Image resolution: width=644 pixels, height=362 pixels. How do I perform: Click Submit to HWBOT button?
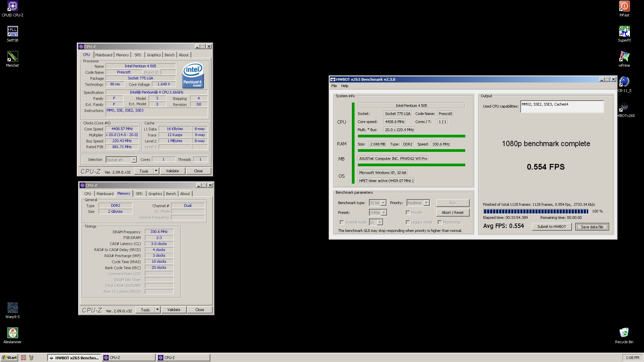coord(551,227)
